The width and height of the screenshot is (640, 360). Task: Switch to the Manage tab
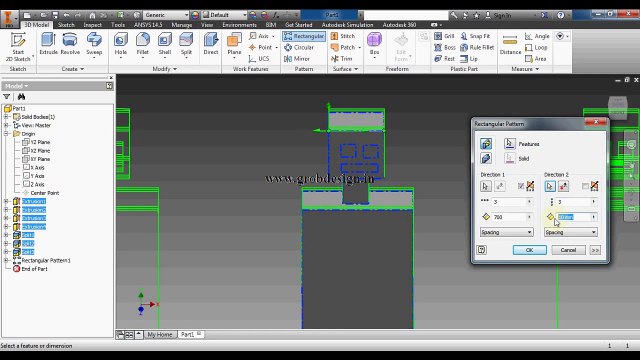(x=182, y=25)
